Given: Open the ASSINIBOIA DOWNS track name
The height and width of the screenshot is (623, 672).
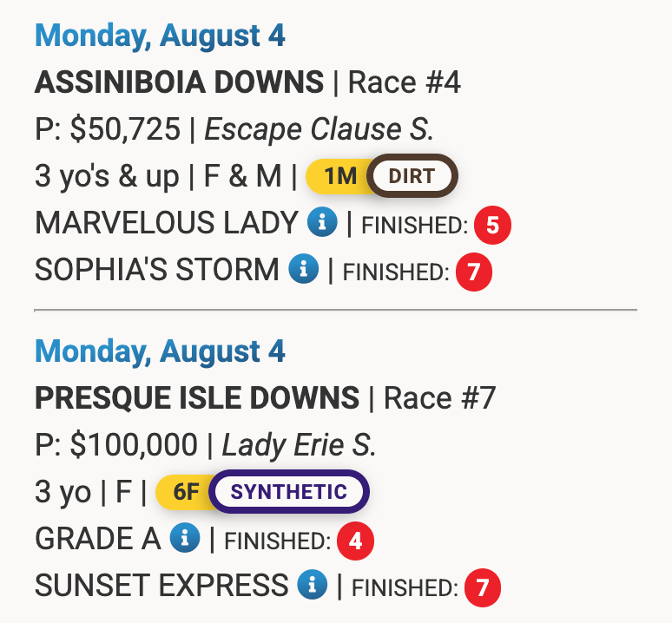Looking at the screenshot, I should click(x=179, y=83).
